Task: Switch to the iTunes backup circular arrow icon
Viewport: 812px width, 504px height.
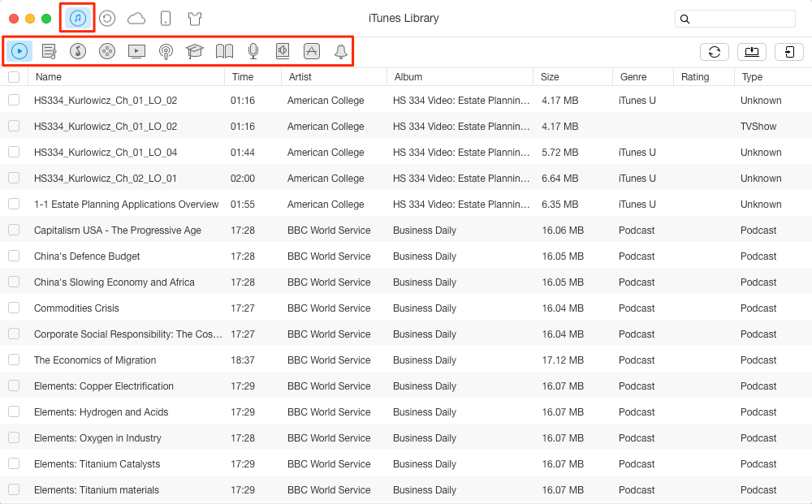Action: pos(107,19)
